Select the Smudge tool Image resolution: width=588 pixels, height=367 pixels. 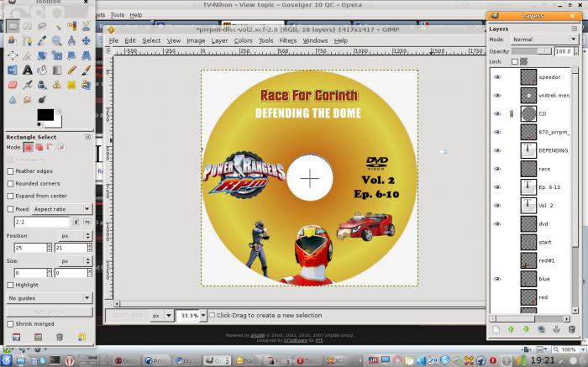pos(27,99)
